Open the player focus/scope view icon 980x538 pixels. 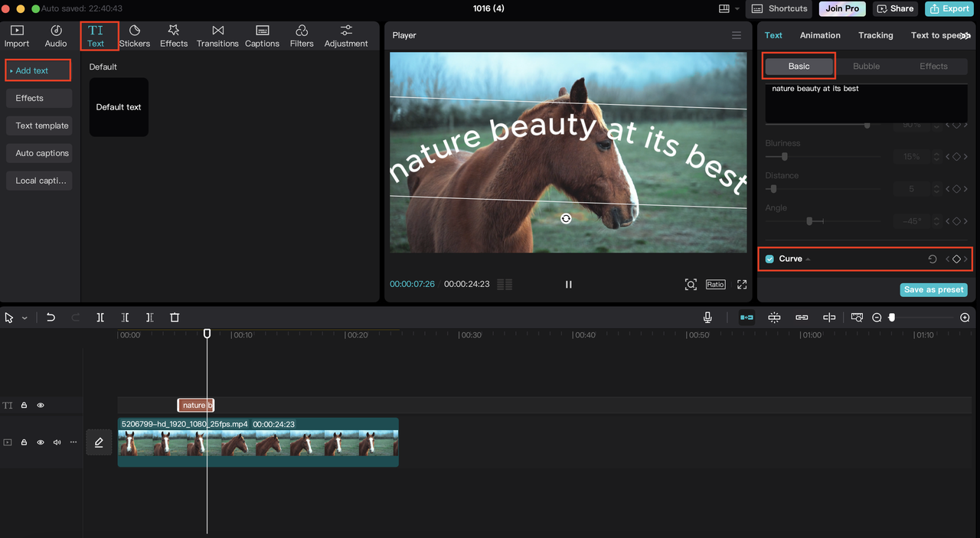pos(691,284)
